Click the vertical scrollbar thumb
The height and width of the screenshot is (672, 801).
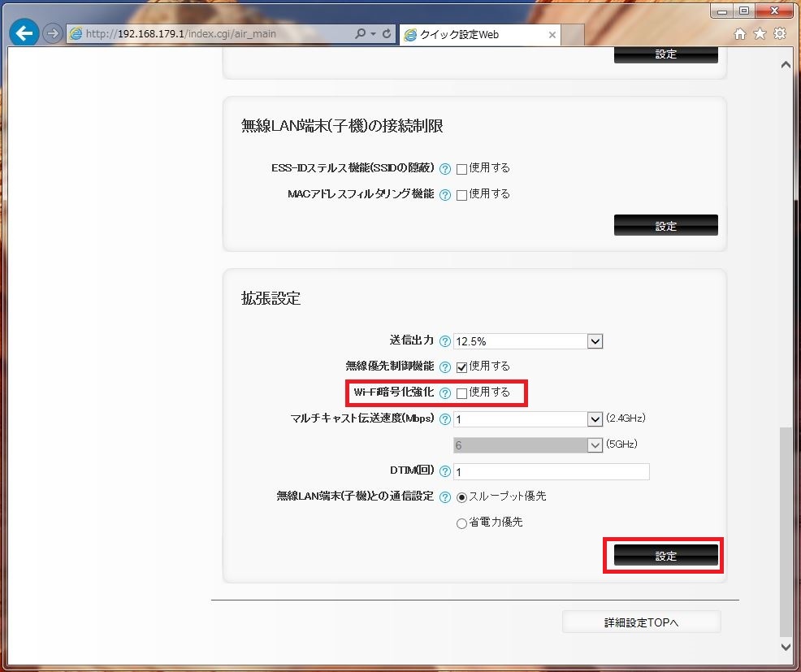pyautogui.click(x=786, y=531)
